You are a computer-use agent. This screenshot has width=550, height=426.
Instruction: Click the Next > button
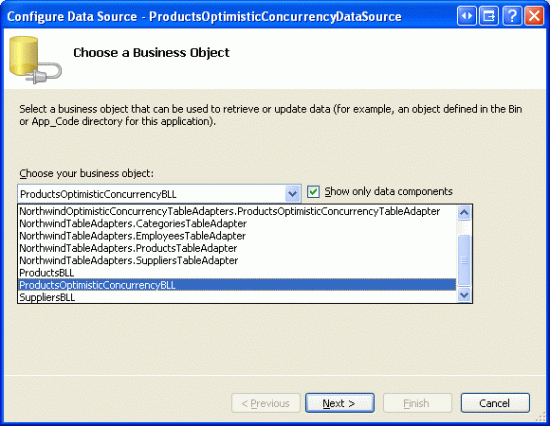pyautogui.click(x=340, y=403)
